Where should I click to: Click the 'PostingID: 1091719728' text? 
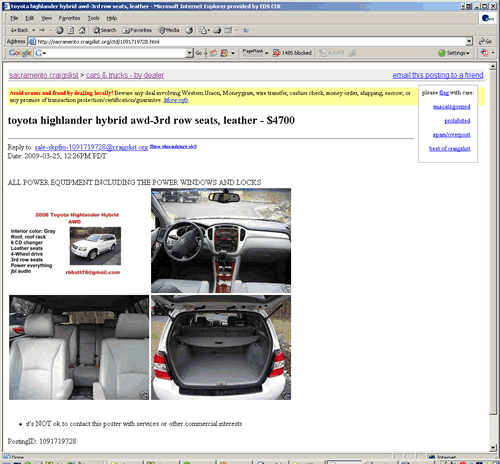tap(42, 441)
